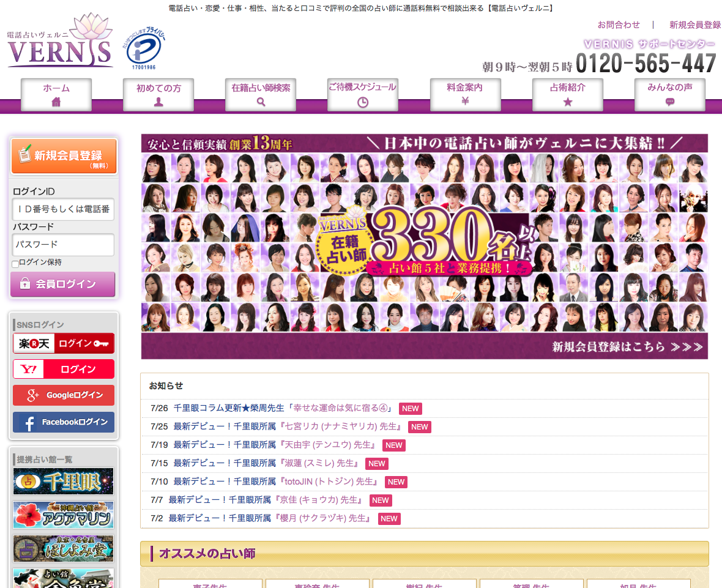Viewport: 722px width, 588px height.
Task: Click the speech bubble icon under みんなの声
Action: point(670,102)
